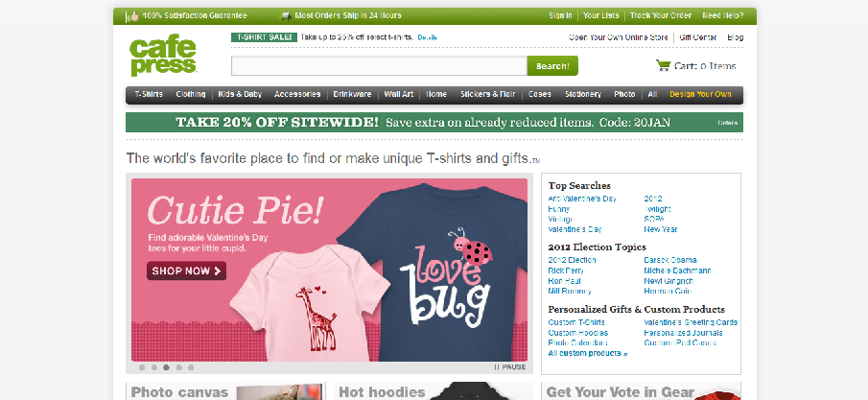Click the shopping cart icon
The image size is (868, 400).
coord(663,65)
